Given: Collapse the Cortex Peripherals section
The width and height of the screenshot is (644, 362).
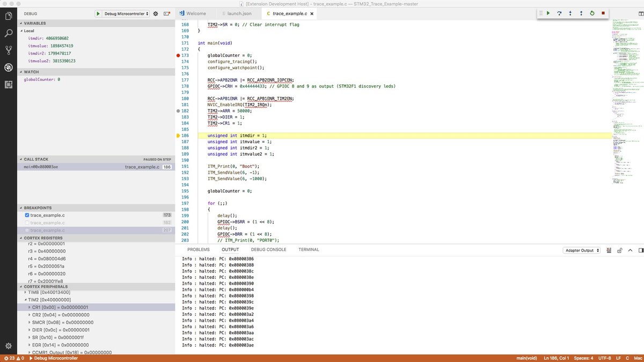Looking at the screenshot, I should 96,286.
